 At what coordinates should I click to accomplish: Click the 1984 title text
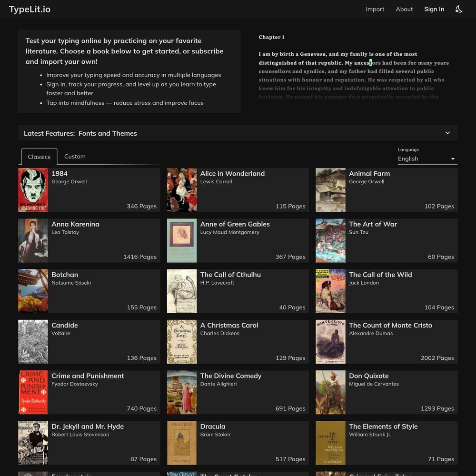59,174
